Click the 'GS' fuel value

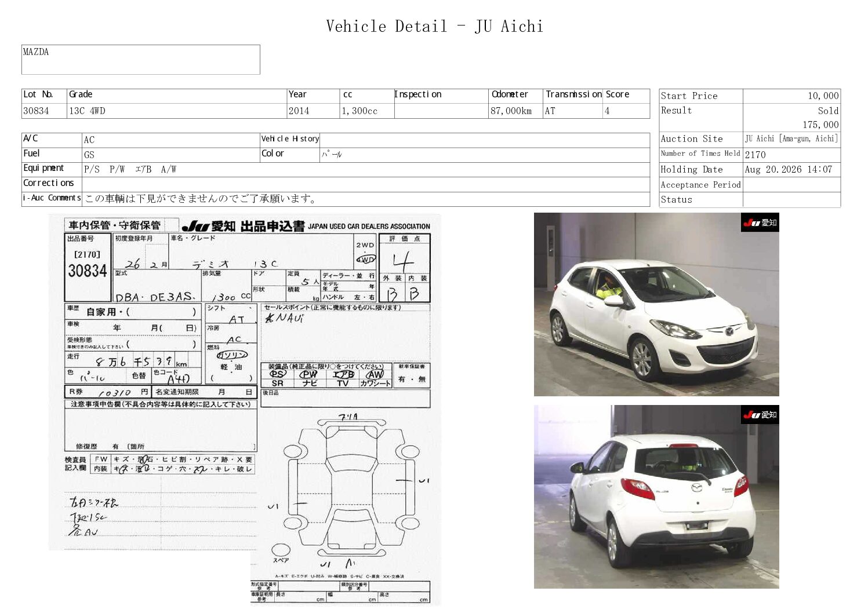point(89,155)
